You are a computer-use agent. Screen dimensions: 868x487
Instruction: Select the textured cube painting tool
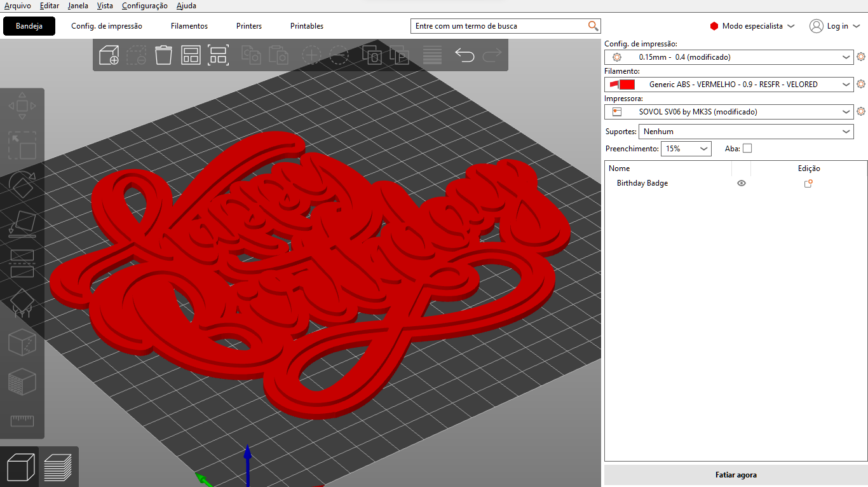coord(22,382)
